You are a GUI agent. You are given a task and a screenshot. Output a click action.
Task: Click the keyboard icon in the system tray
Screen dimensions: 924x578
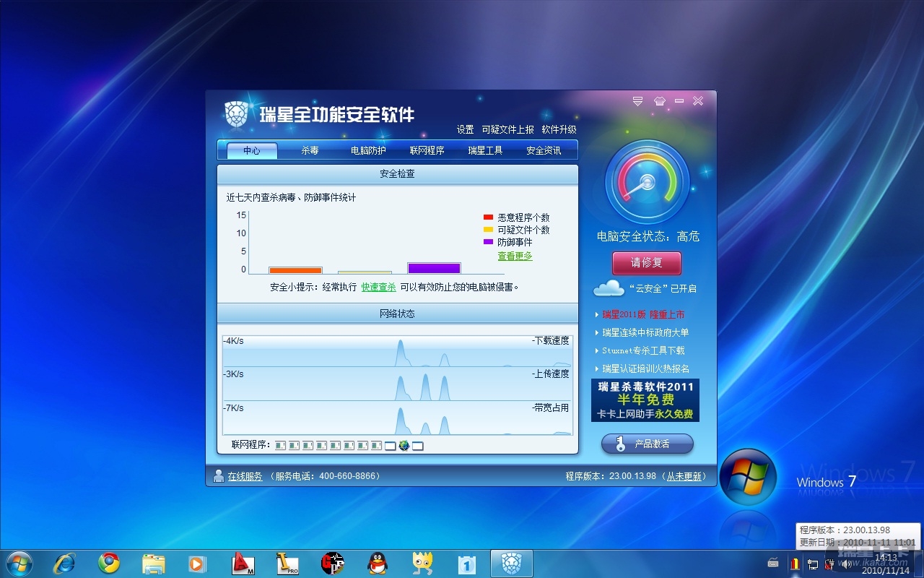pyautogui.click(x=773, y=564)
